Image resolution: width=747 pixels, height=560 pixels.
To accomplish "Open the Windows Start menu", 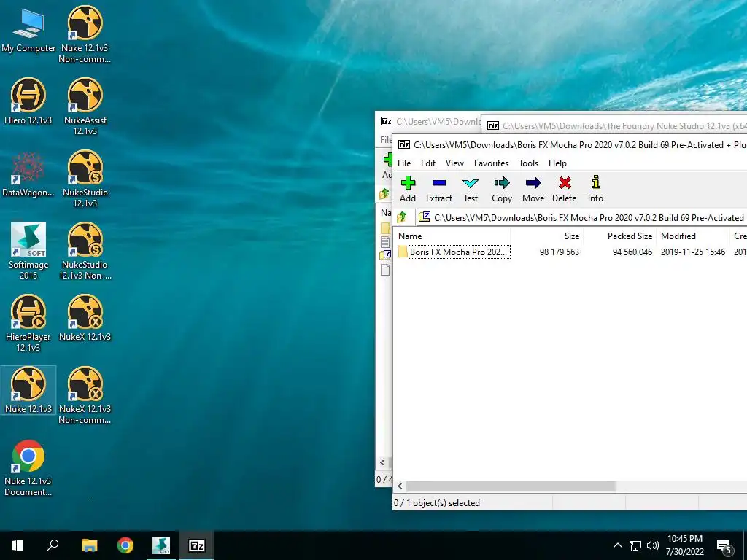I will pos(18,545).
